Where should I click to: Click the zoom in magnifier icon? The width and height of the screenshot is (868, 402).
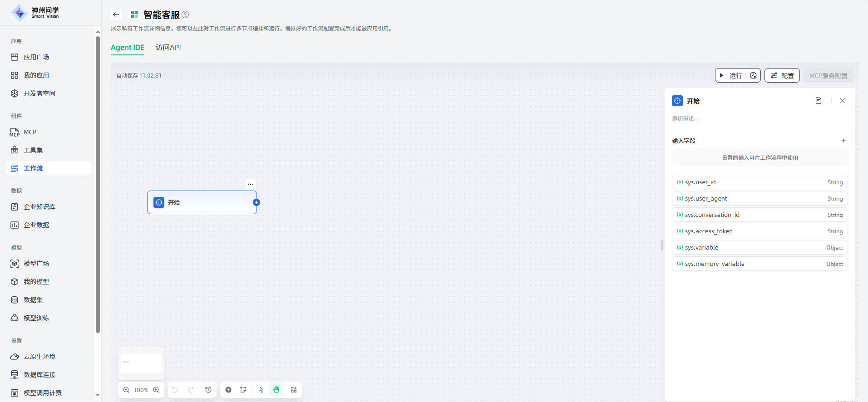(156, 390)
